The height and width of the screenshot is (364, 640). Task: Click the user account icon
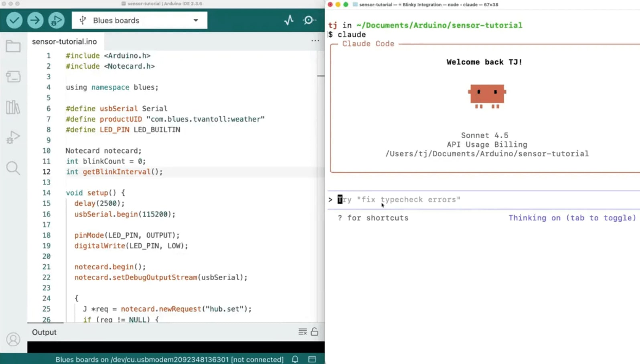13,340
